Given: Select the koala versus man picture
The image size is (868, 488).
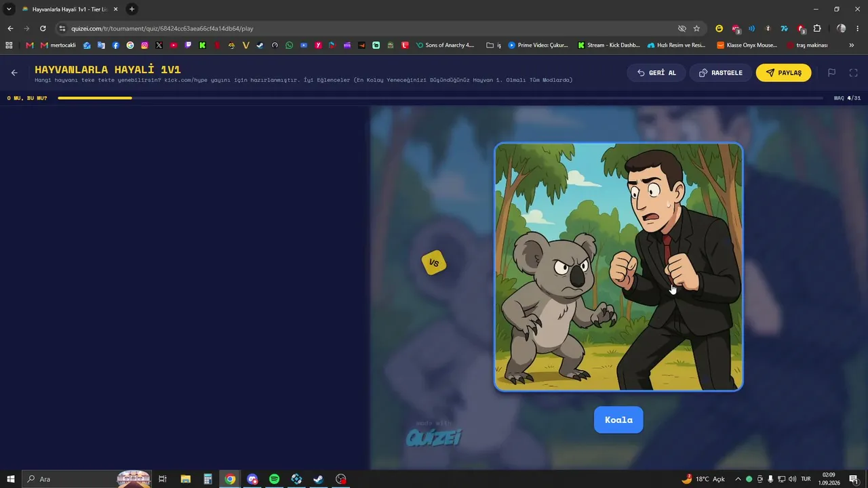Looking at the screenshot, I should pos(618,267).
